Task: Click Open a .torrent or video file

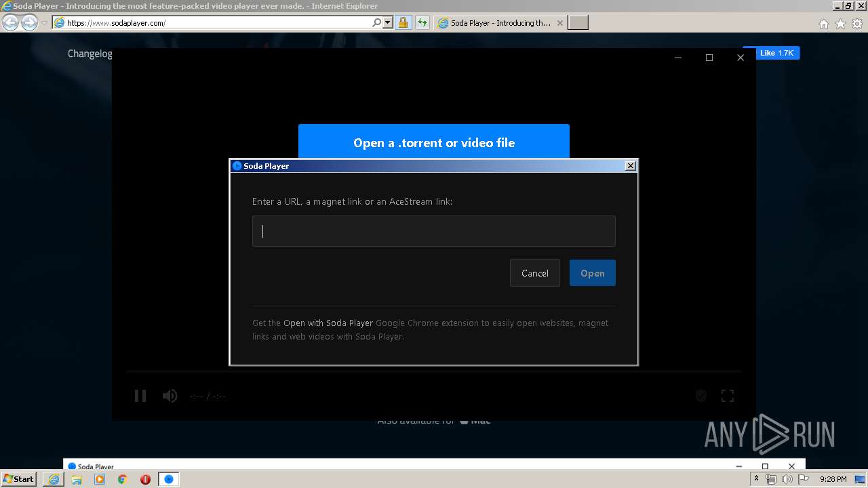Action: tap(434, 142)
